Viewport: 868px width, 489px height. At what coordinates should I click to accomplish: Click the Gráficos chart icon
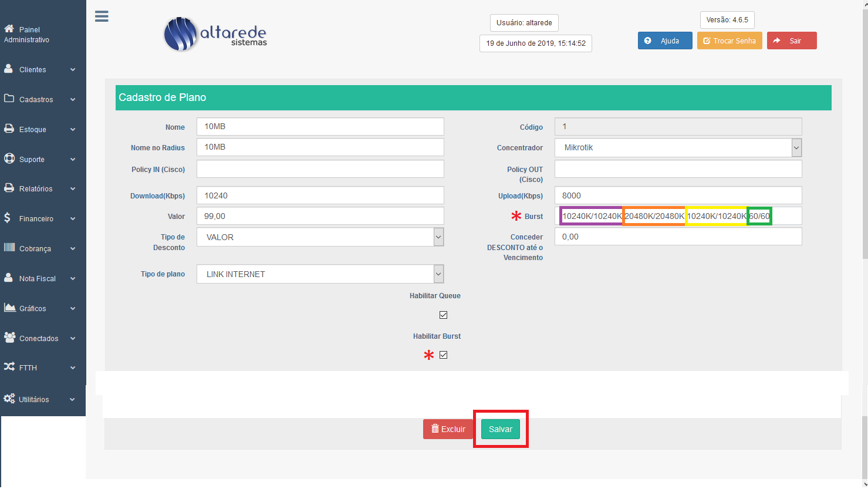pyautogui.click(x=9, y=308)
